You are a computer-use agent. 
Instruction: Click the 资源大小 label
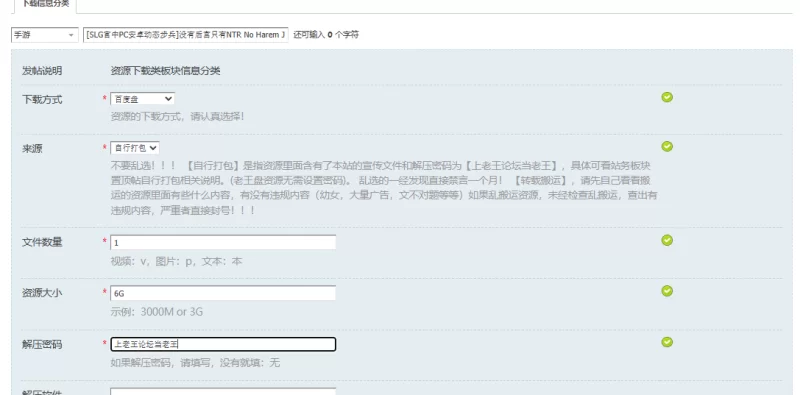(42, 293)
